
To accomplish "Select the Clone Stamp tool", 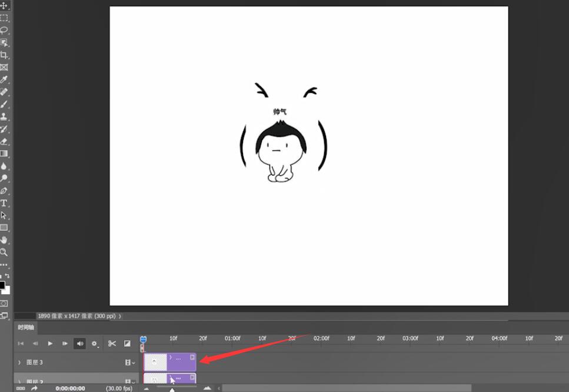I will coord(4,117).
